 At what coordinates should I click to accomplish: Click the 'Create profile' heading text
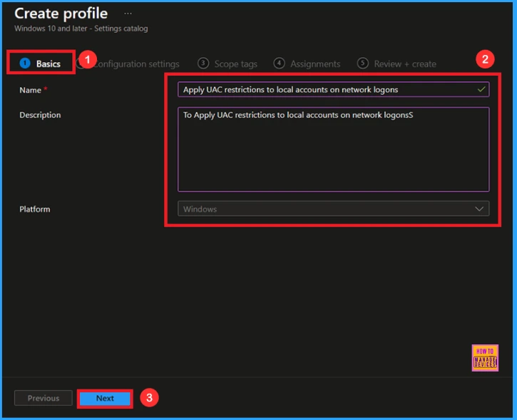point(61,14)
